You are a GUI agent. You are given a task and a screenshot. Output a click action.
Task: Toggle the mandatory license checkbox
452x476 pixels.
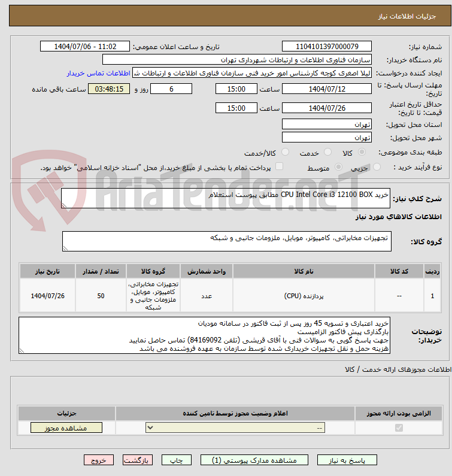click(399, 428)
